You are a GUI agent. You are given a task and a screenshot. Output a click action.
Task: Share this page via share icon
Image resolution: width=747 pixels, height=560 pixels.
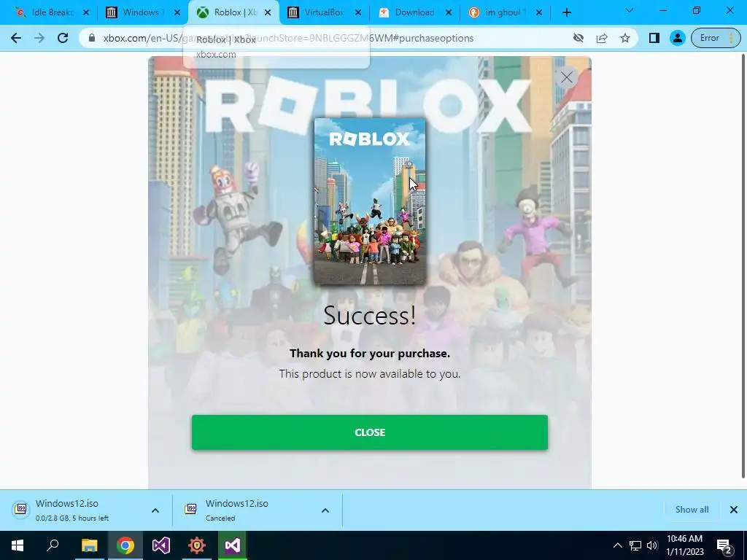602,38
